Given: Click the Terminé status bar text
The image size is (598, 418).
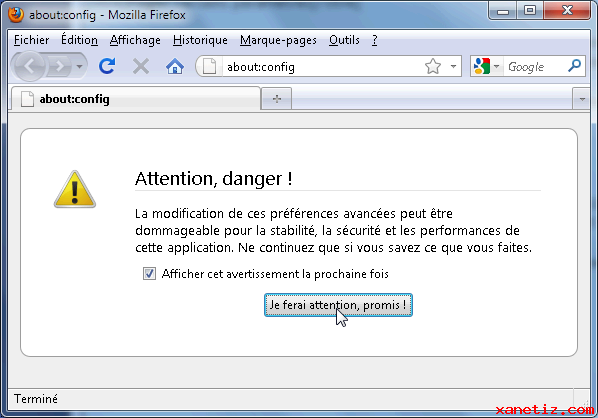Looking at the screenshot, I should 36,399.
